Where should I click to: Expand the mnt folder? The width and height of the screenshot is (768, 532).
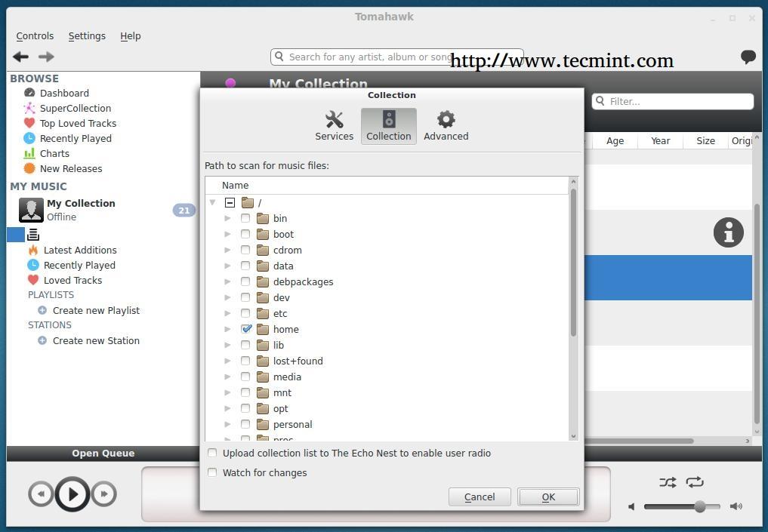pos(227,392)
